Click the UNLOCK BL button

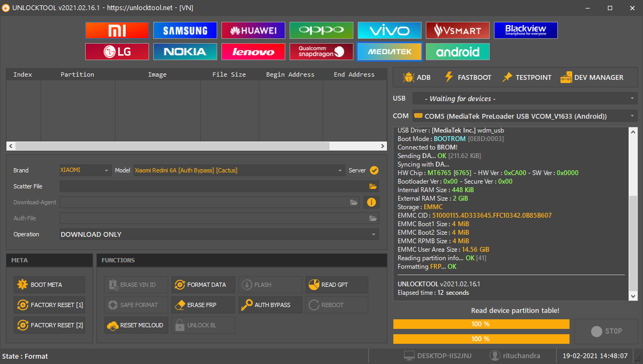[x=203, y=325]
